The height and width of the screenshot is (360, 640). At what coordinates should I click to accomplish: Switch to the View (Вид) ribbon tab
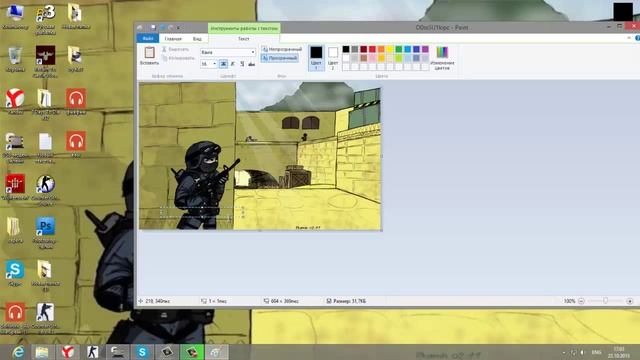197,39
